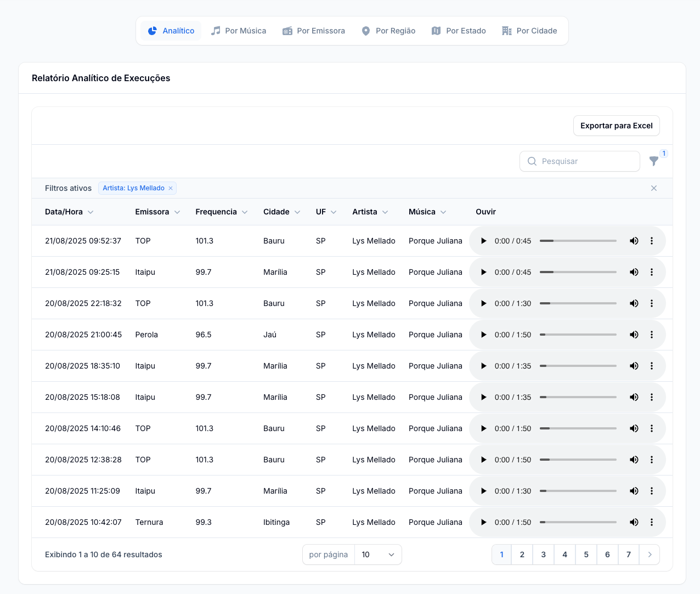
Task: Remove the Artista: Lys Mellado filter chip
Action: [x=171, y=188]
